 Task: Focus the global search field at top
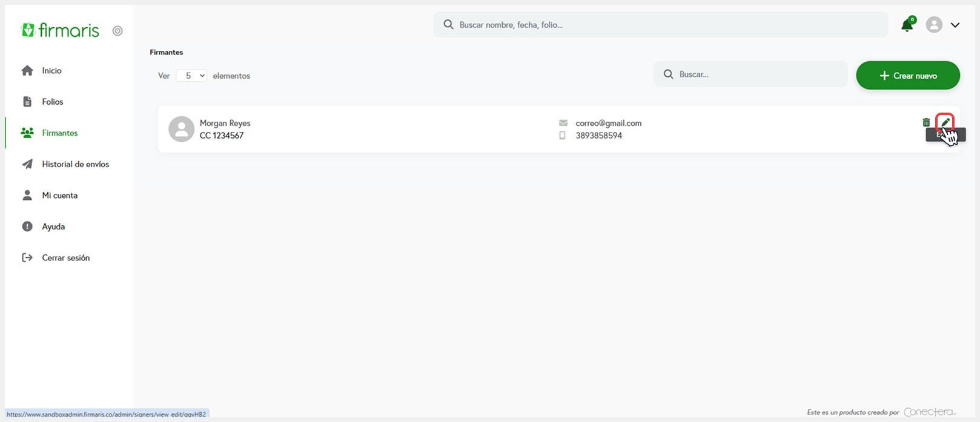660,25
